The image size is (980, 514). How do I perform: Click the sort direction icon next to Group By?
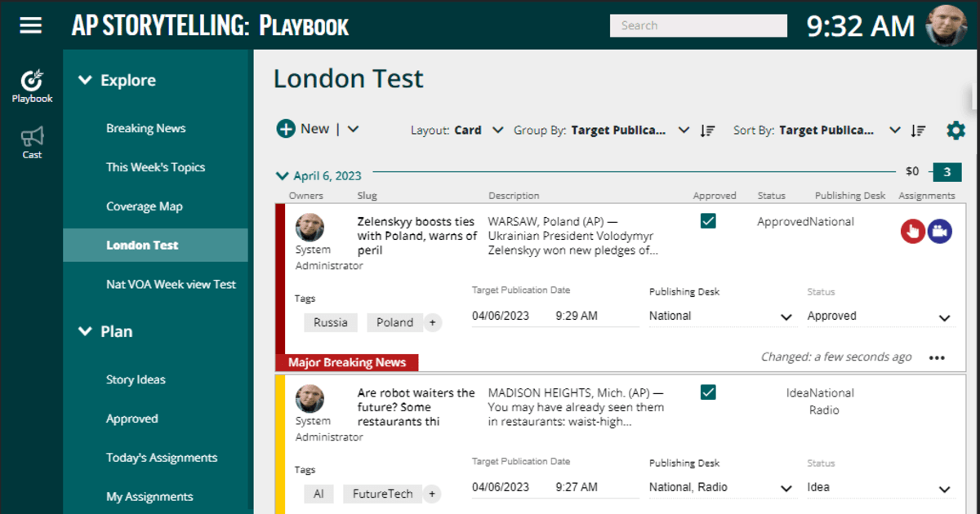[707, 129]
